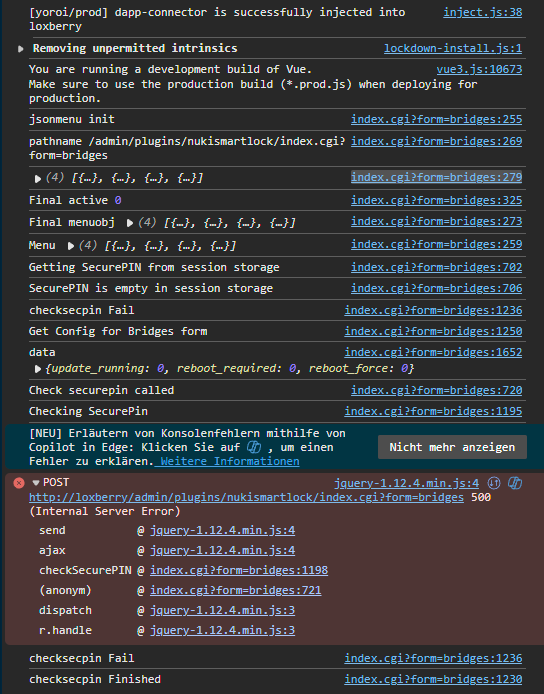
Task: Open source link vue3.js:10673
Action: click(479, 69)
